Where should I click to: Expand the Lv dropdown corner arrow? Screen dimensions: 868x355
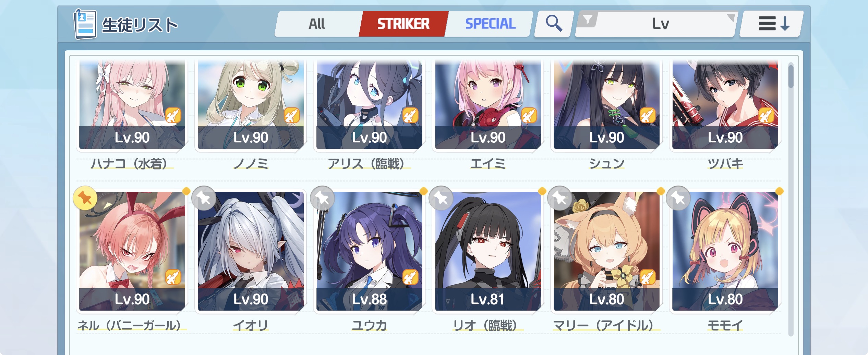[730, 17]
